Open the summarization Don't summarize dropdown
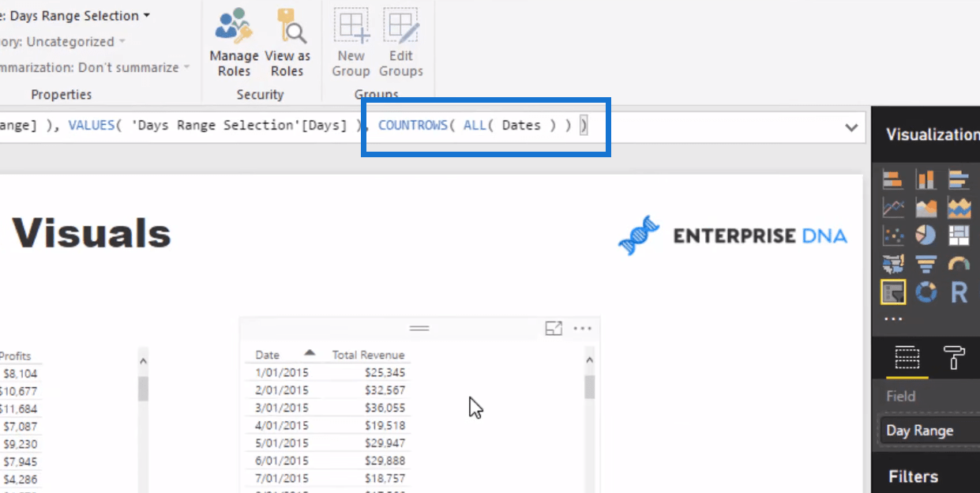The image size is (980, 493). coord(187,68)
